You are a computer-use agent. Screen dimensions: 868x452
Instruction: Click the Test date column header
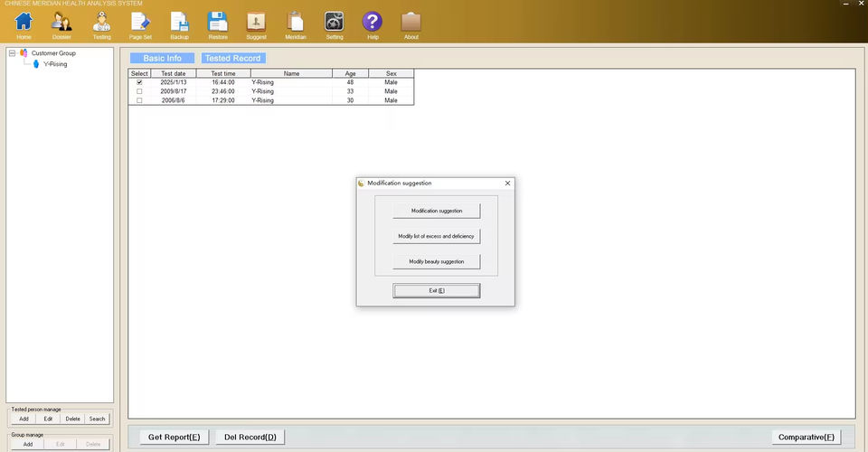pyautogui.click(x=173, y=73)
